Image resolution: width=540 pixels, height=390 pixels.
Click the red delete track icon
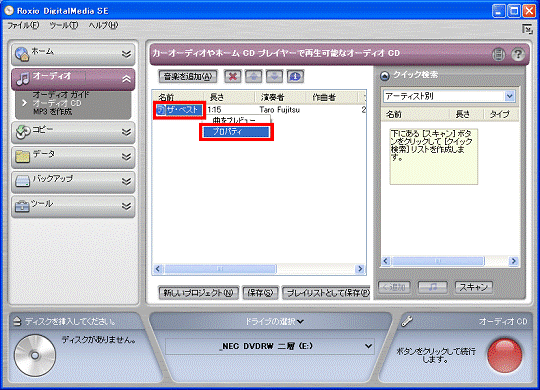click(232, 76)
